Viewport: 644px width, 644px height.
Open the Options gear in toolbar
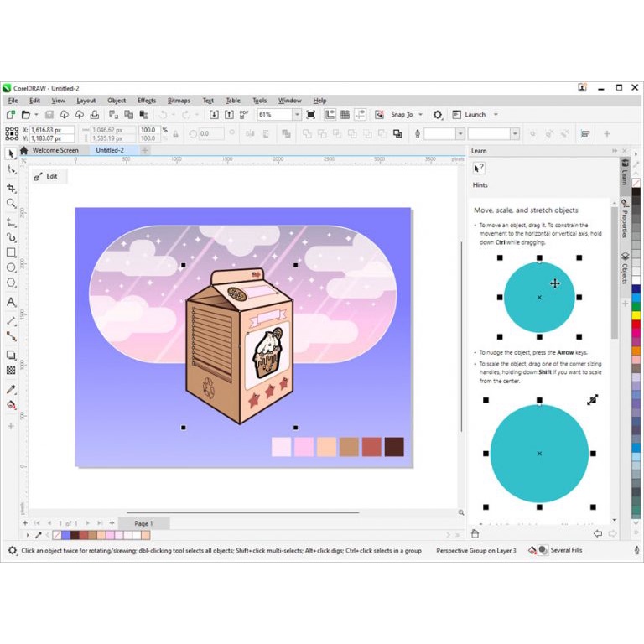437,115
